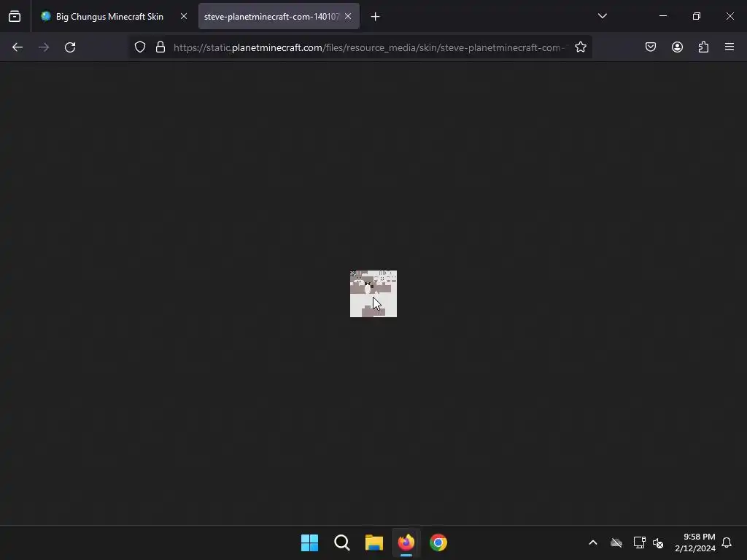Show hidden system tray icons
747x560 pixels.
coord(593,542)
